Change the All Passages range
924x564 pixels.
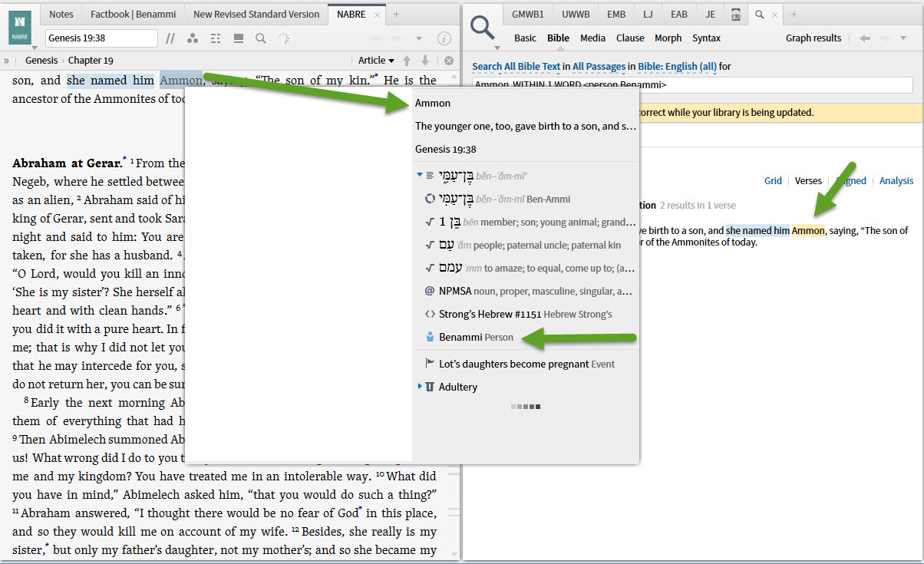tap(599, 67)
